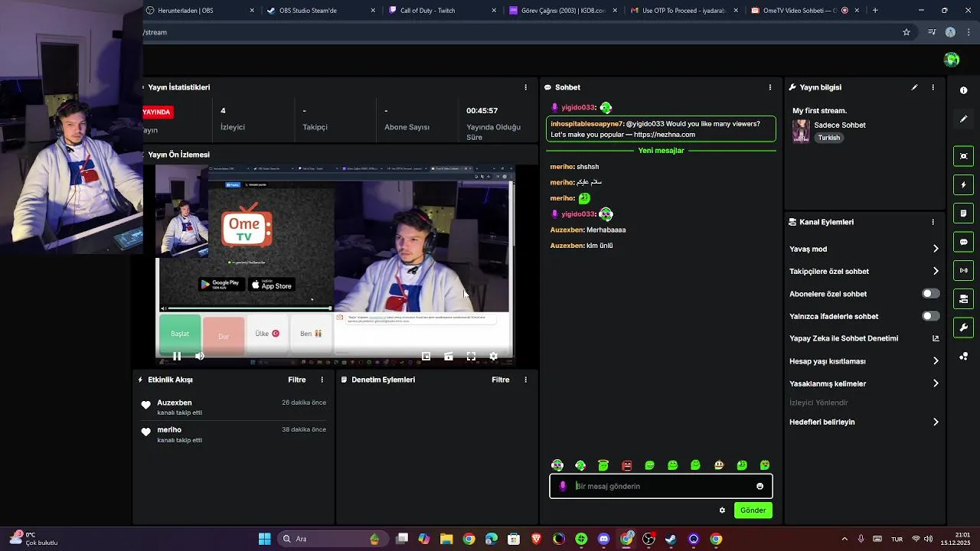Image resolution: width=980 pixels, height=551 pixels.
Task: Open stream preview settings gear
Action: click(x=493, y=356)
